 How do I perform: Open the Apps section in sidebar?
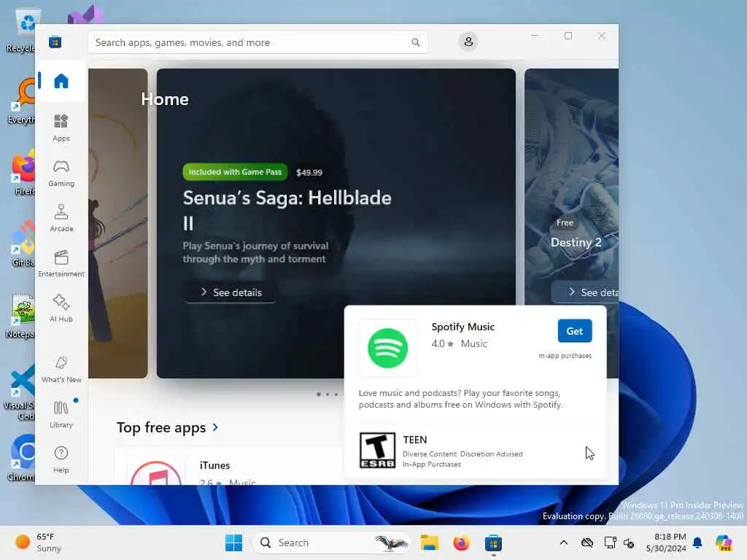point(61,128)
